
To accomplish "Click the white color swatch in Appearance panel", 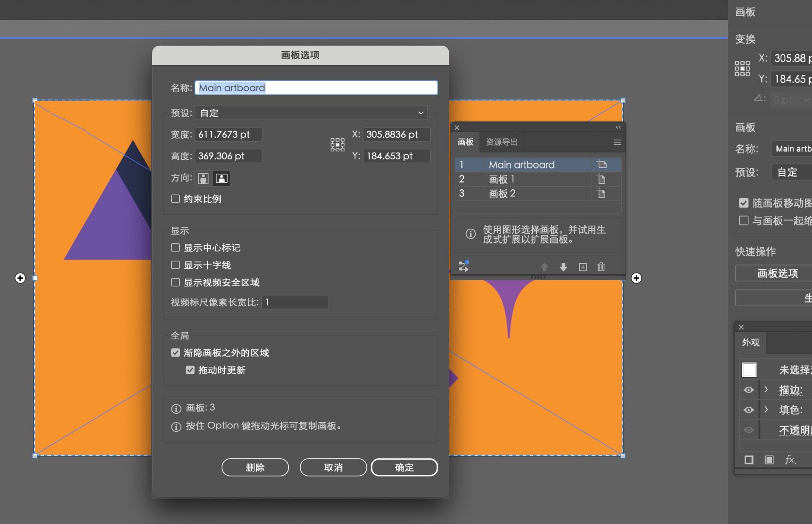I will point(749,369).
